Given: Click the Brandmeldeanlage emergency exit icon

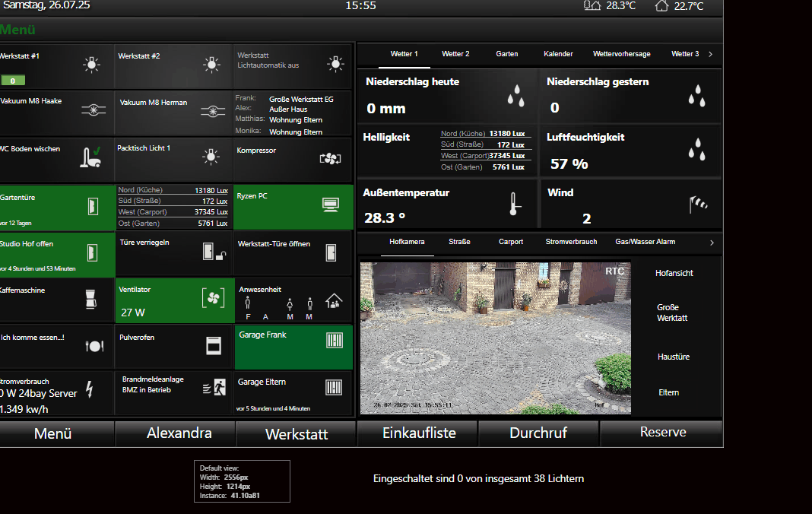Looking at the screenshot, I should tap(214, 388).
